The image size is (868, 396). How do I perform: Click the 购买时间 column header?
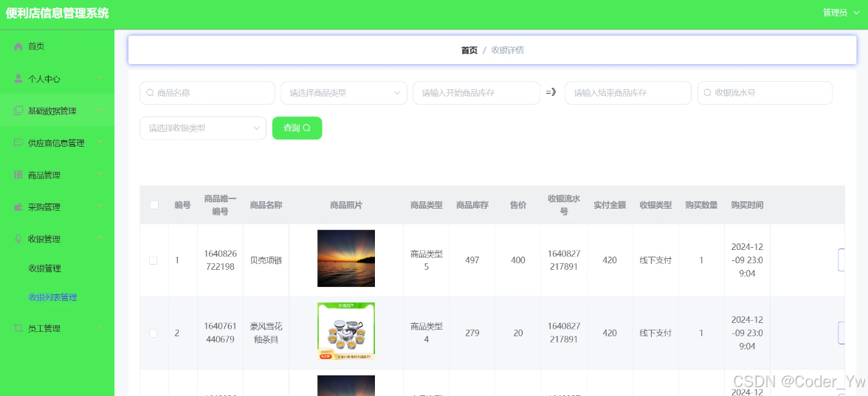pyautogui.click(x=747, y=205)
